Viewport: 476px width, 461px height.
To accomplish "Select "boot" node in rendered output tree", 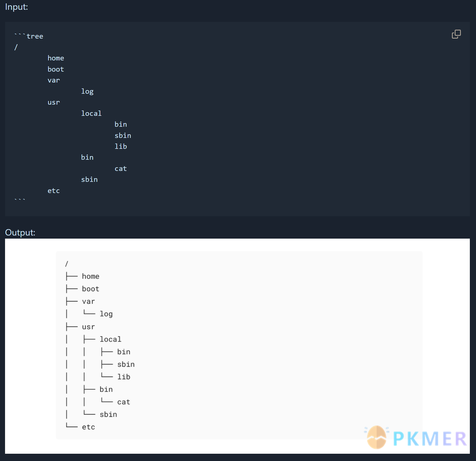I will tap(91, 289).
